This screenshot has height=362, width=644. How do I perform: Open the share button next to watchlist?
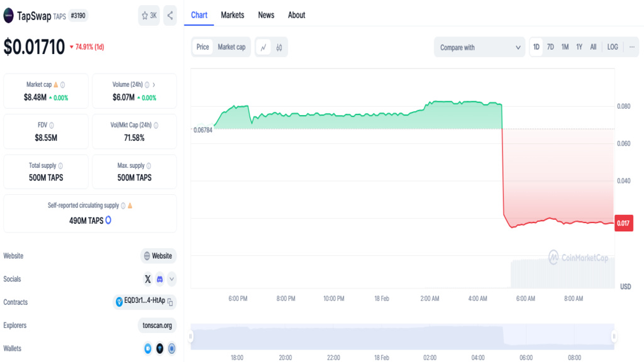tap(170, 16)
